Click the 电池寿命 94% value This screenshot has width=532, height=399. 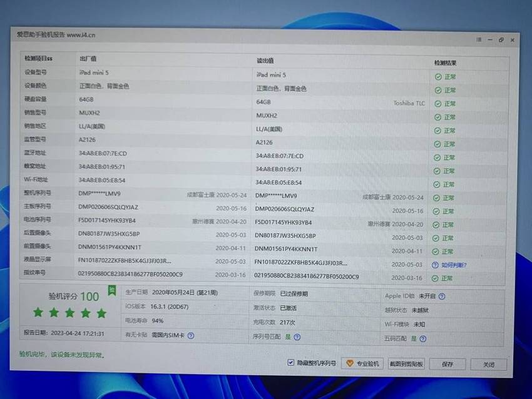click(158, 321)
